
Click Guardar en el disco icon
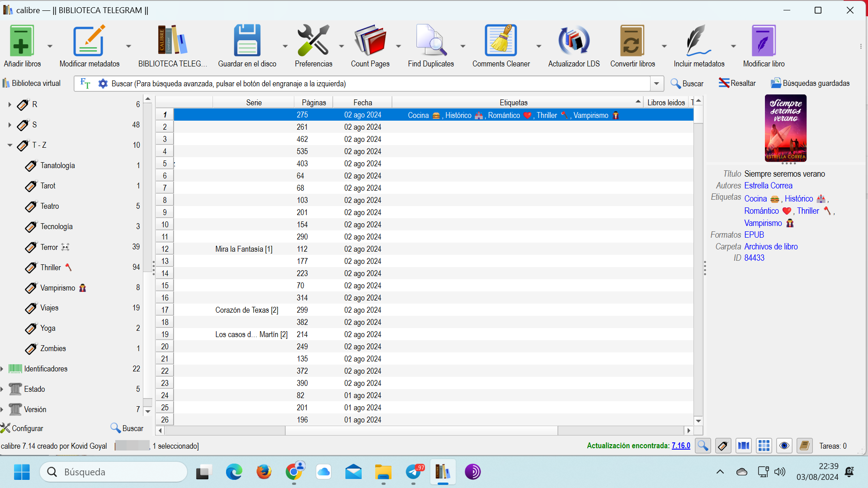(247, 41)
